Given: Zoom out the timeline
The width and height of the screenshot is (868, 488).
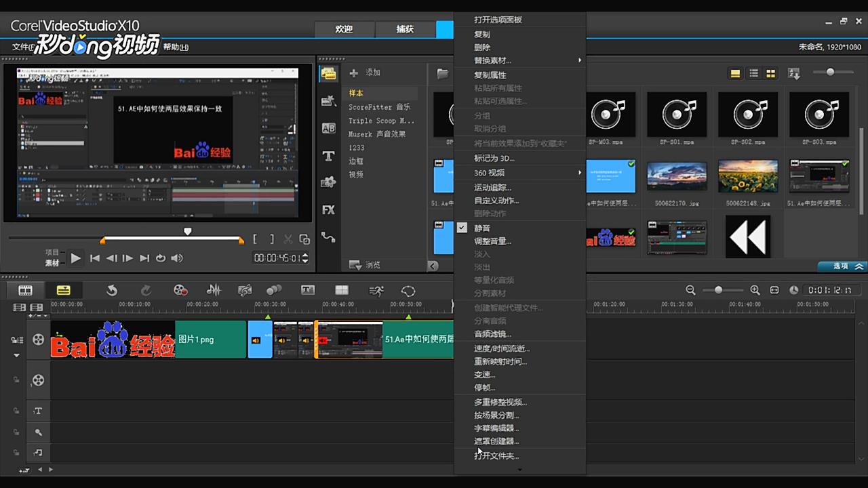Looking at the screenshot, I should point(690,290).
